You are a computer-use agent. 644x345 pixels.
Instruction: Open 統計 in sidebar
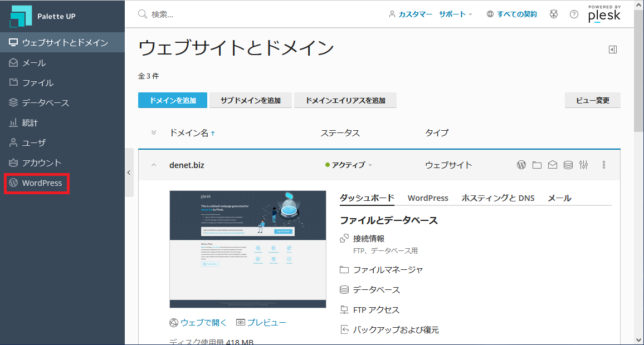tap(62, 122)
